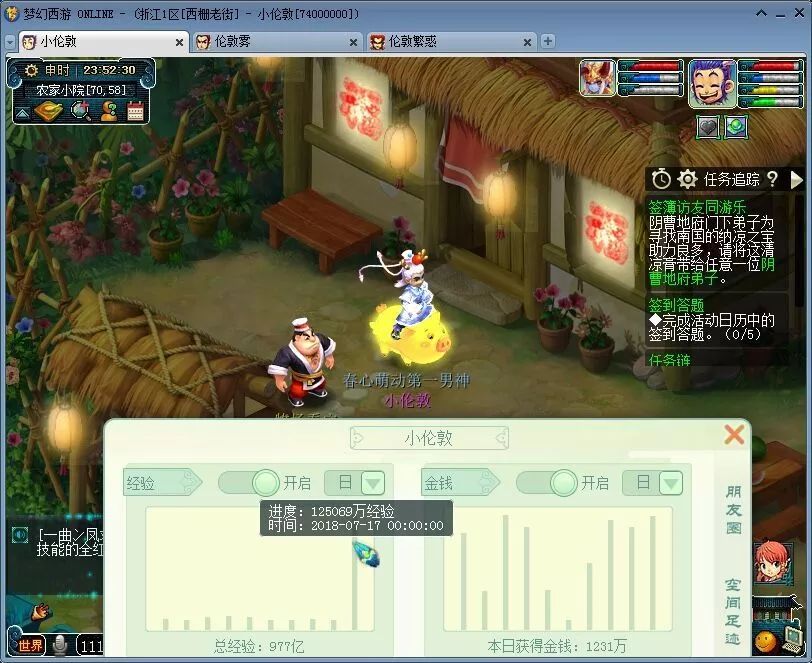Click the 23:52:30 game clock
812x663 pixels.
pyautogui.click(x=109, y=70)
